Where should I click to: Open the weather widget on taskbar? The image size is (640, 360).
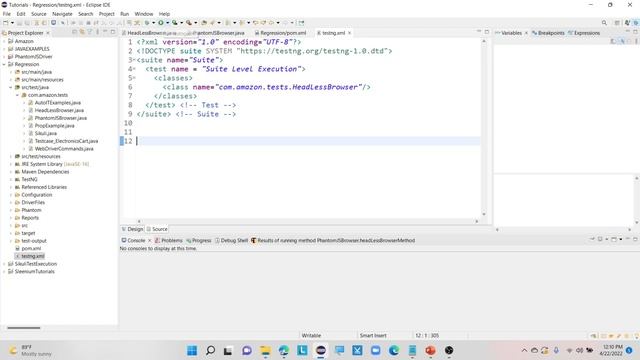30,350
